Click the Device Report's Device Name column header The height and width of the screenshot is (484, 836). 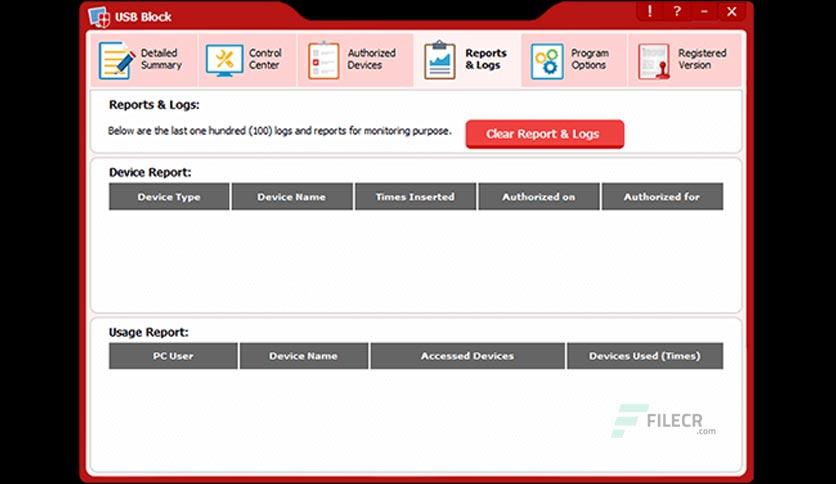pyautogui.click(x=292, y=197)
